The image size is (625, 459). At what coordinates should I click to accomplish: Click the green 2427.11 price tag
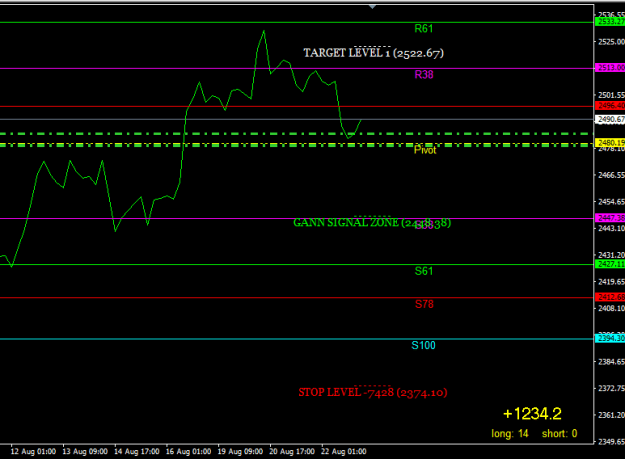[x=610, y=264]
